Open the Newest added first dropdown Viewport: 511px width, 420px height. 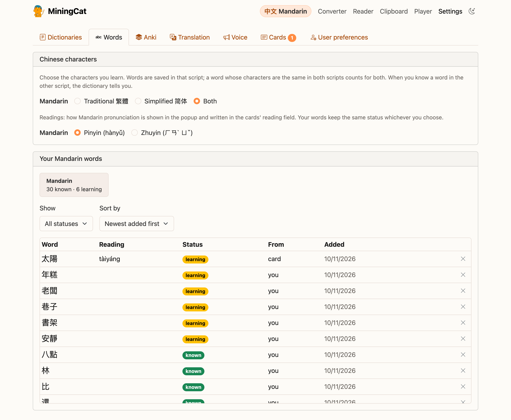point(137,224)
